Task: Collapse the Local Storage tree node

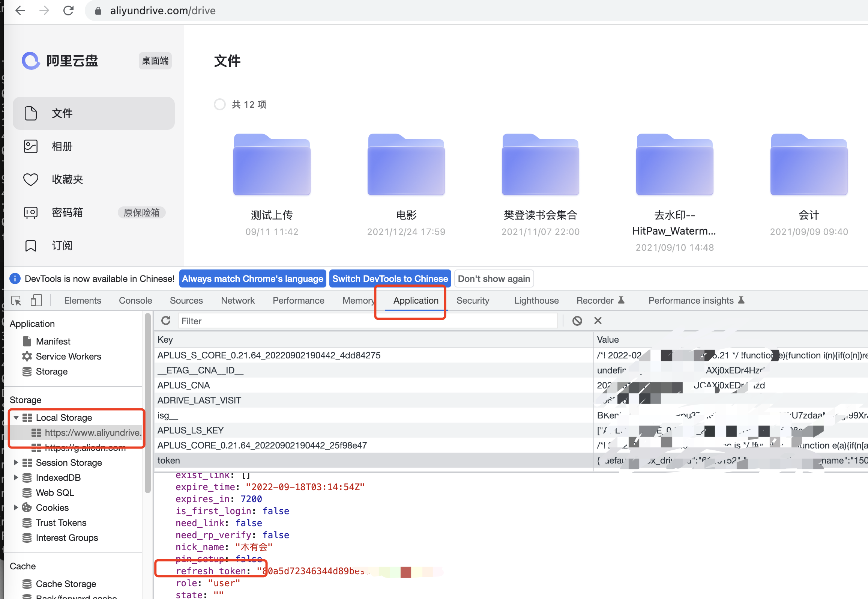Action: pos(16,417)
